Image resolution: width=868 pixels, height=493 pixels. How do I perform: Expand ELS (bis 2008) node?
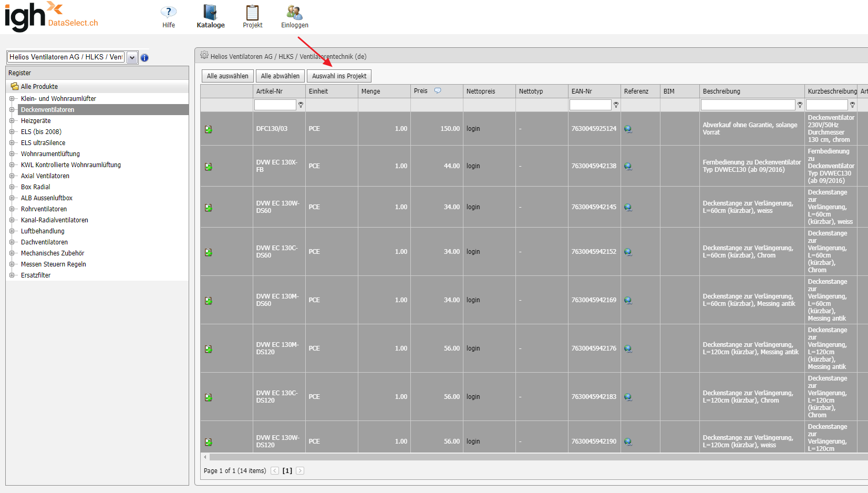(12, 131)
